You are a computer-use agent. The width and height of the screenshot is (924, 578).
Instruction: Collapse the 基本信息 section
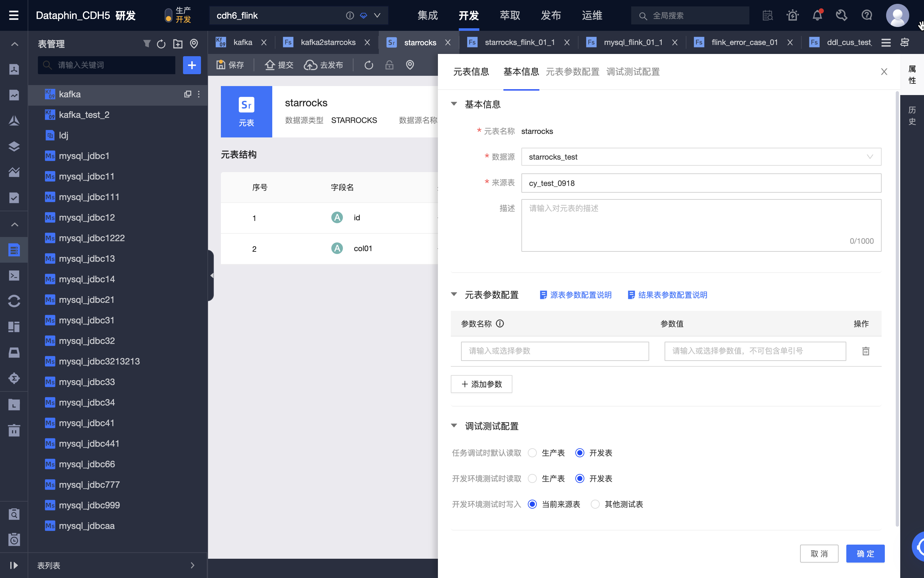454,104
